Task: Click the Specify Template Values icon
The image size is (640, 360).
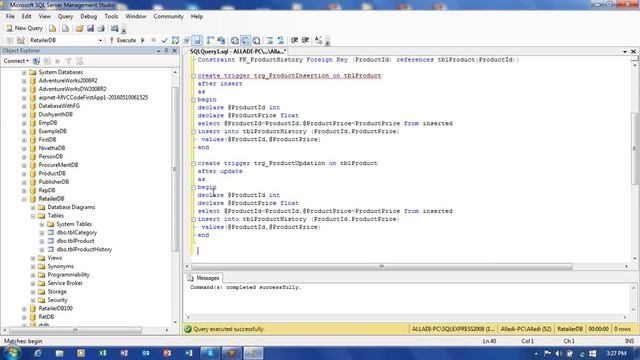Action: pyautogui.click(x=318, y=40)
